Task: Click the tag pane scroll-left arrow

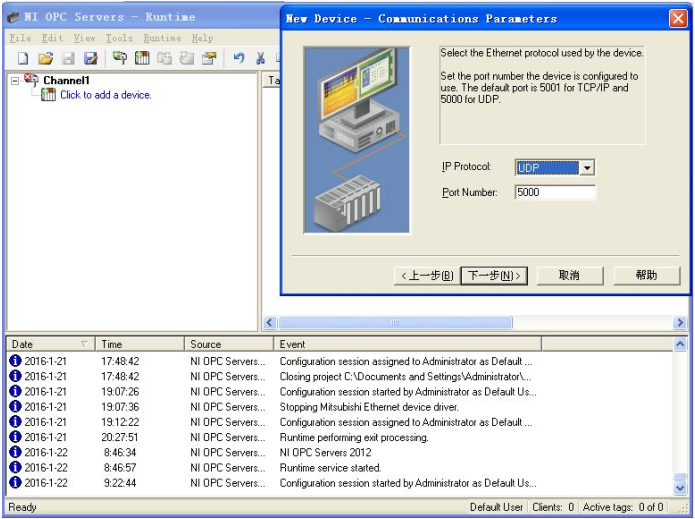Action: pos(270,322)
